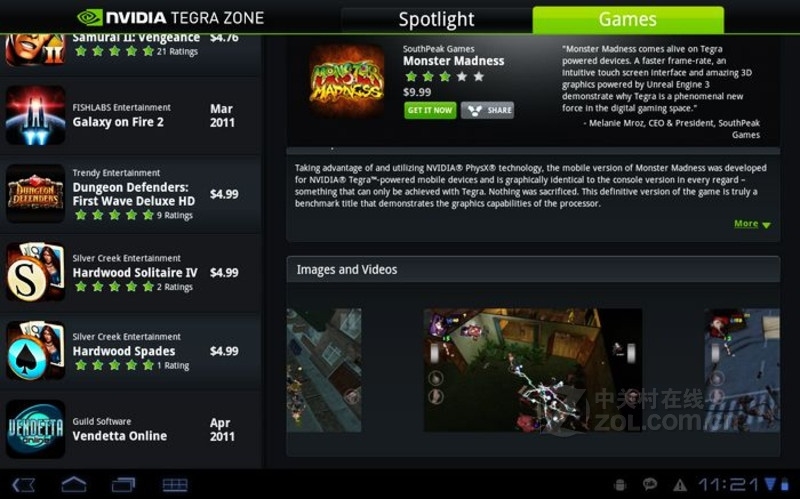This screenshot has height=499, width=800.
Task: Expand description with the More link
Action: 752,223
